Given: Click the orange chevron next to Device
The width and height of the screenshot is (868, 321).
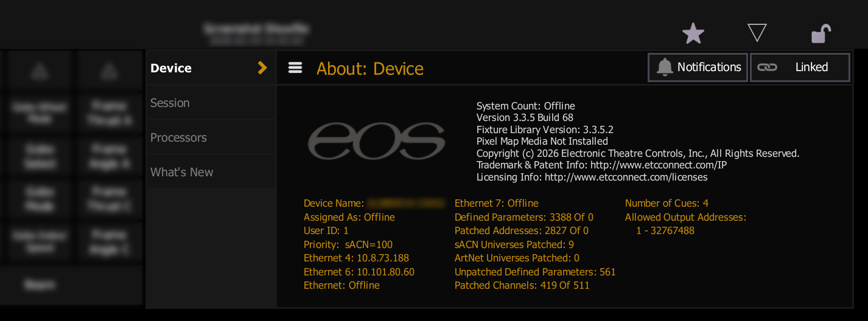Looking at the screenshot, I should coord(262,67).
